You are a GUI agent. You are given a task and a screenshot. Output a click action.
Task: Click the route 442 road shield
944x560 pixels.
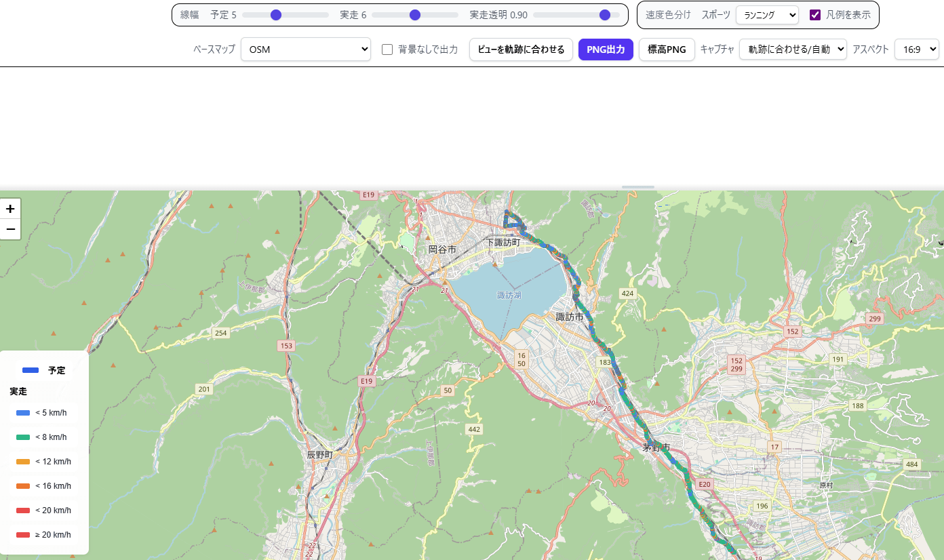click(474, 429)
